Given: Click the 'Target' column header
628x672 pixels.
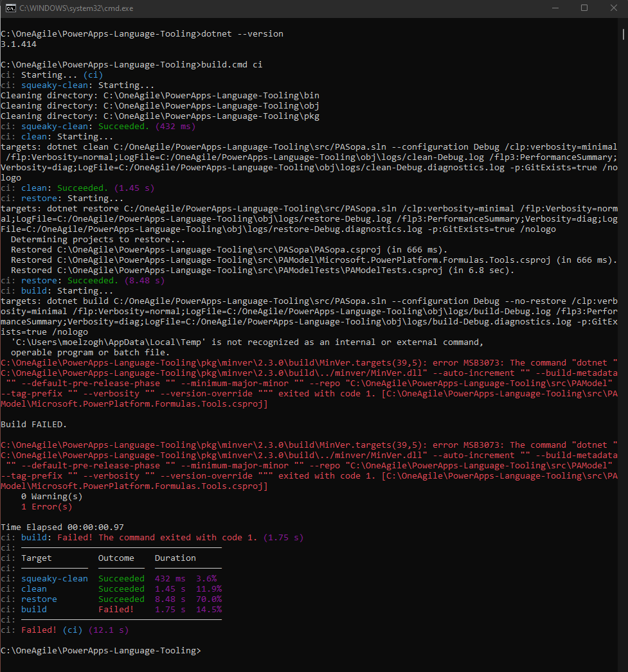Looking at the screenshot, I should [x=37, y=558].
